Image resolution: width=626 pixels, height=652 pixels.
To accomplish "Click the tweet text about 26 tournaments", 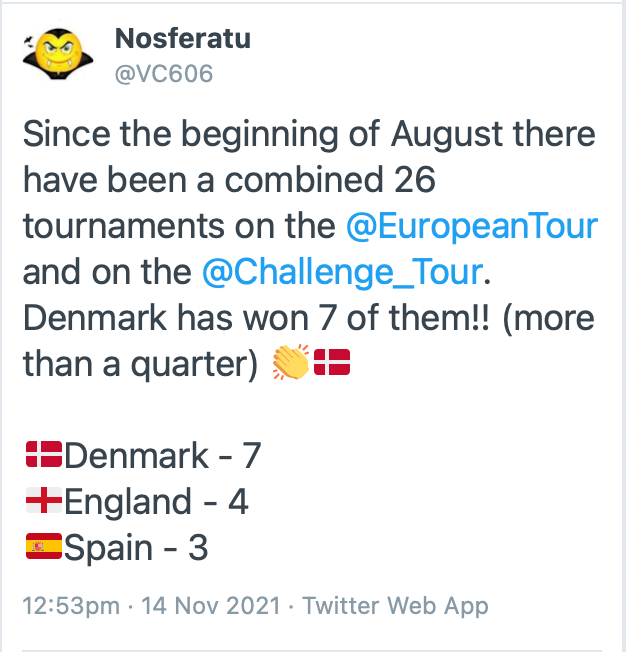I will coord(310,249).
